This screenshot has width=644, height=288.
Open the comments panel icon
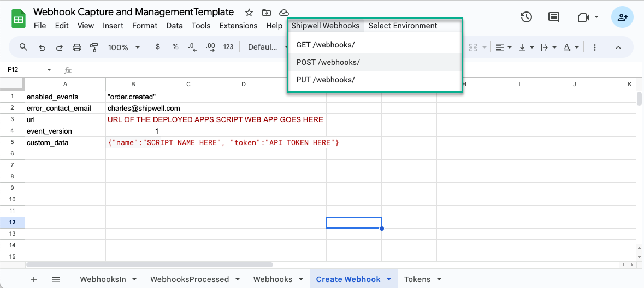(554, 17)
